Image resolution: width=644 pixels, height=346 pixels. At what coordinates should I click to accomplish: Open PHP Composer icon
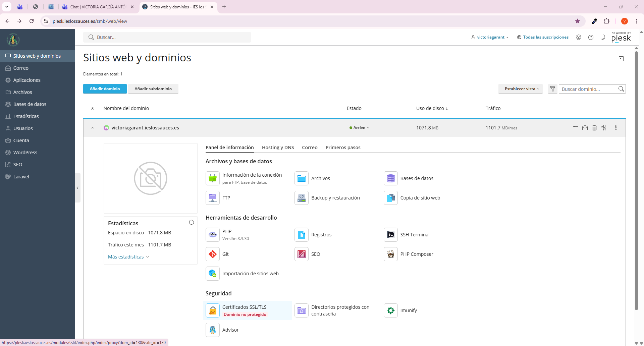coord(390,254)
